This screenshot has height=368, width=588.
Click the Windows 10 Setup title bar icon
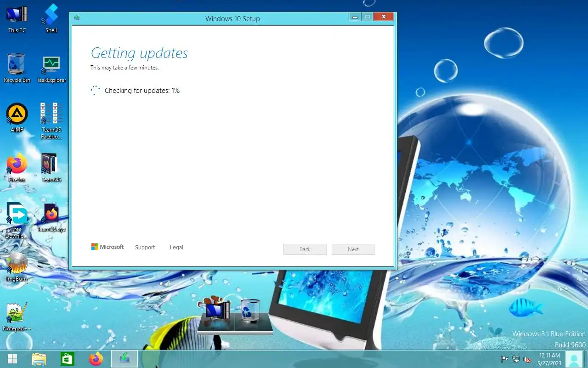pyautogui.click(x=77, y=18)
